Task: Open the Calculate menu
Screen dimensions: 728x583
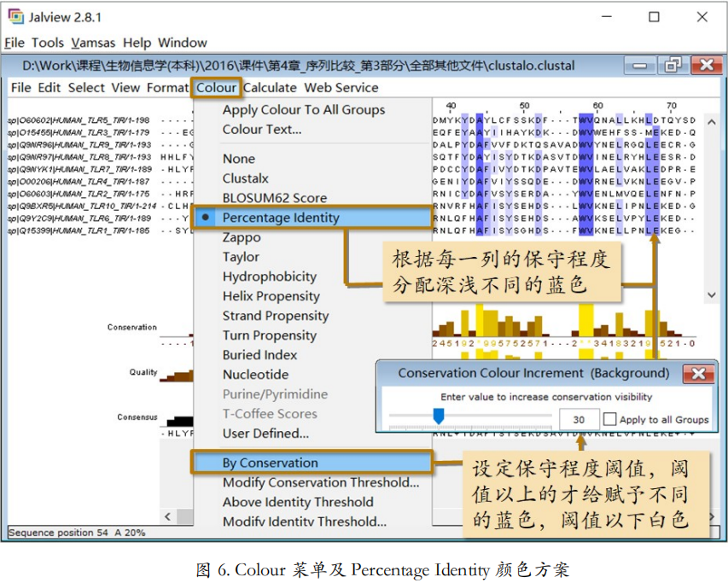Action: (x=270, y=88)
